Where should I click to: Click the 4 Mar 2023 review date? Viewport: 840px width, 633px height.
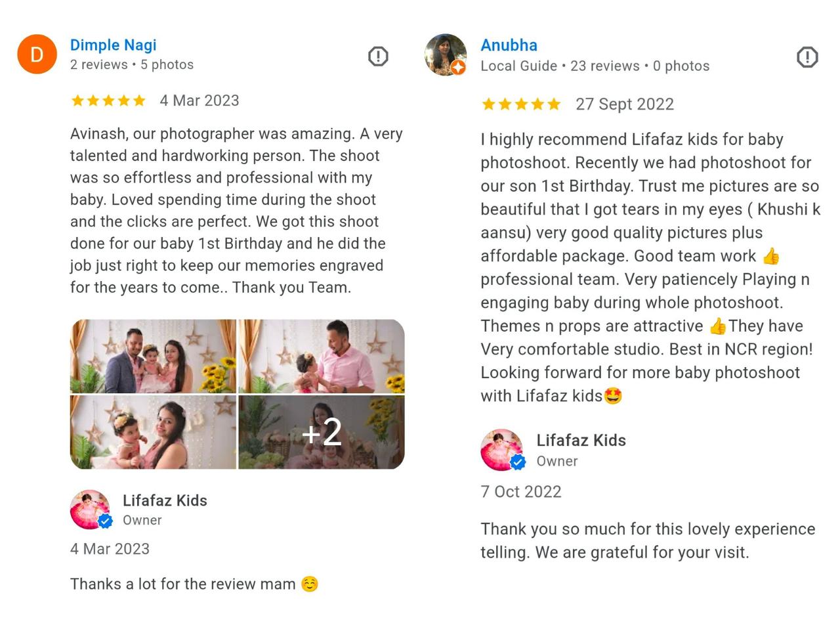tap(199, 100)
